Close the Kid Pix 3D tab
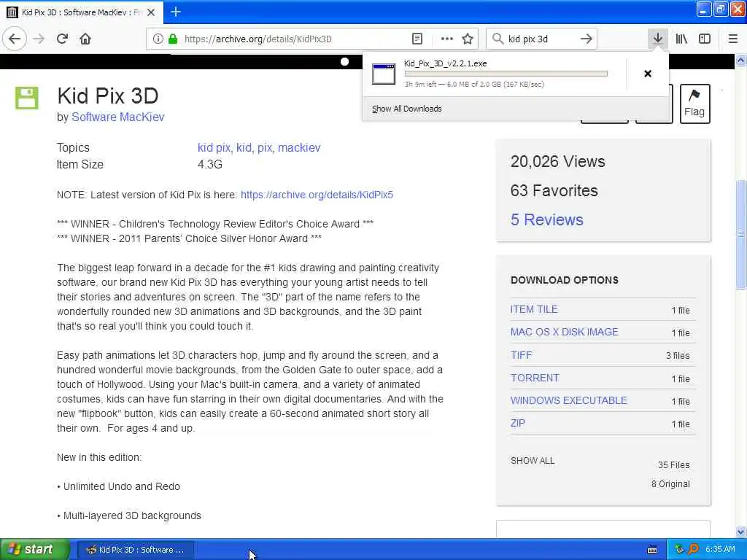The image size is (747, 560). (151, 12)
